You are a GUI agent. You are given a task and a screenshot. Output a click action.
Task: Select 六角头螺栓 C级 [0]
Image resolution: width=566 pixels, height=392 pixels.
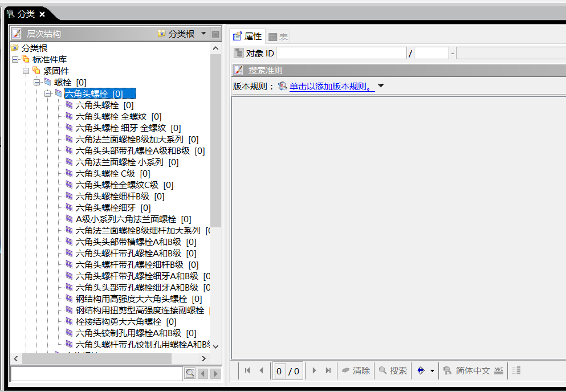(x=113, y=174)
